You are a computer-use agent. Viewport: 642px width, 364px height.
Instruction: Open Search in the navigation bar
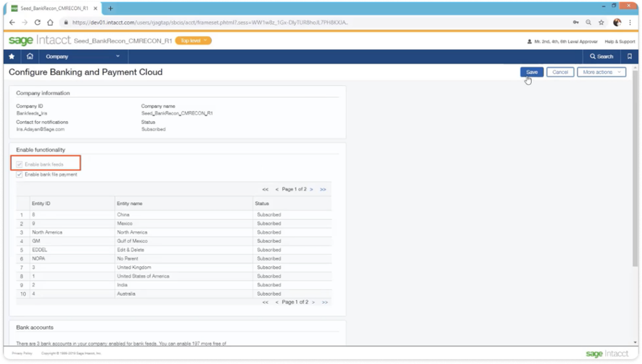point(601,56)
